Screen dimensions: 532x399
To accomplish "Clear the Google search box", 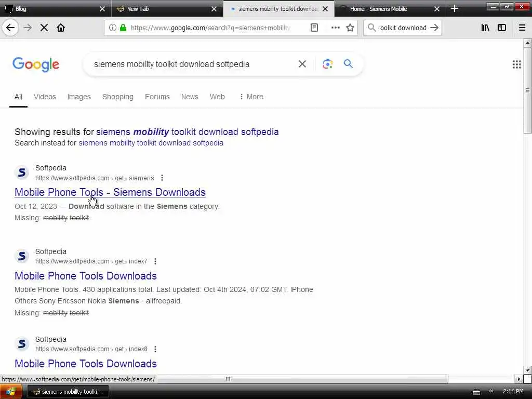I will coord(302,64).
